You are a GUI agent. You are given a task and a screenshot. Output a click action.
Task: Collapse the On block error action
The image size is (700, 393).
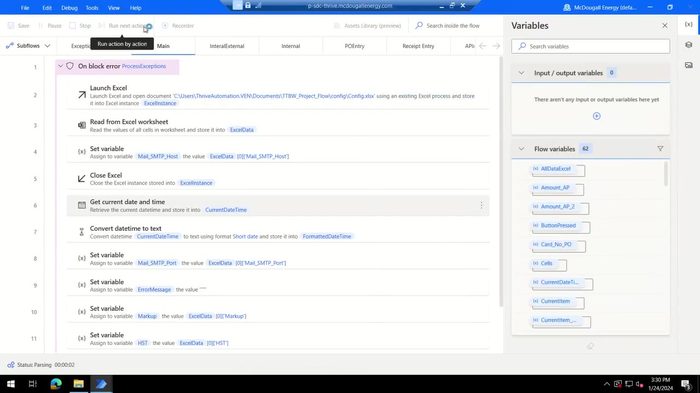click(60, 66)
